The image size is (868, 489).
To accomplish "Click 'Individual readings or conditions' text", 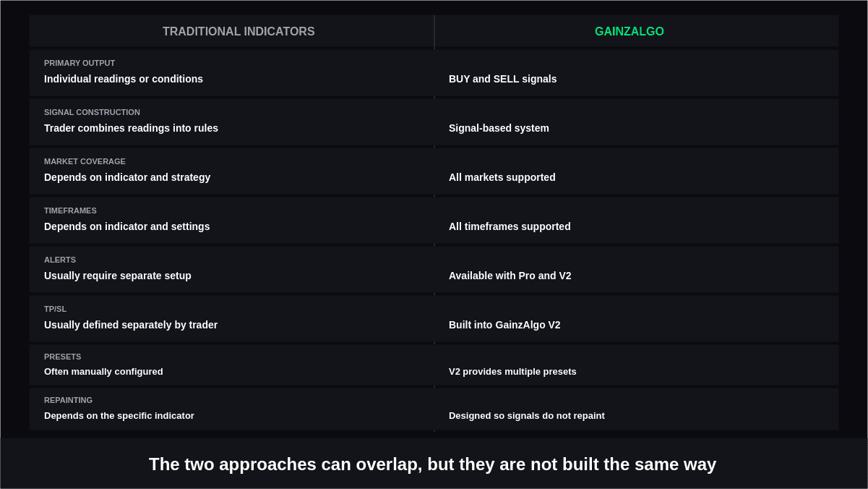I will 124,79.
